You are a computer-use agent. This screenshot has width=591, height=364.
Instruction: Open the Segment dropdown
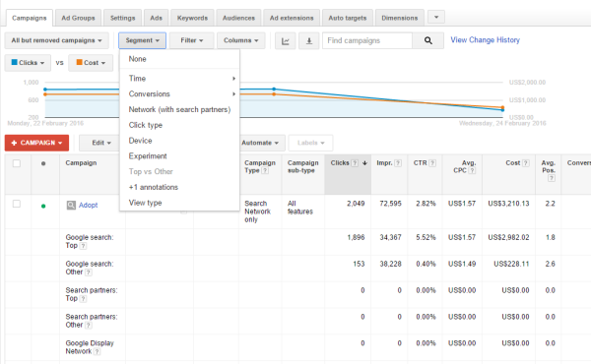coord(143,40)
